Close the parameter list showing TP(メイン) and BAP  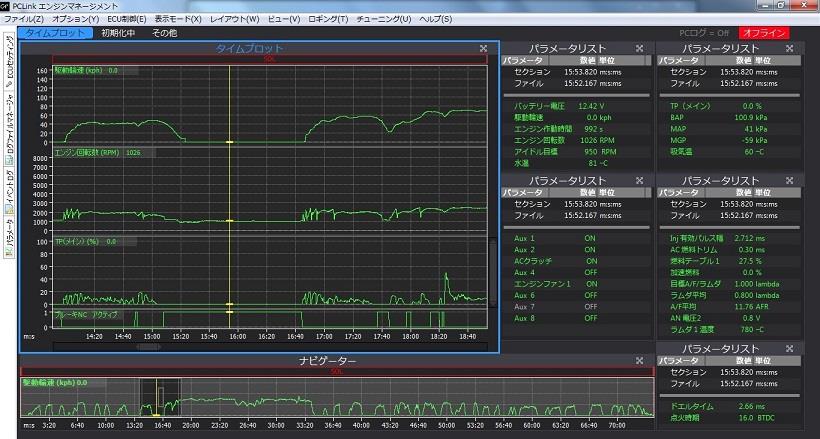pyautogui.click(x=790, y=48)
